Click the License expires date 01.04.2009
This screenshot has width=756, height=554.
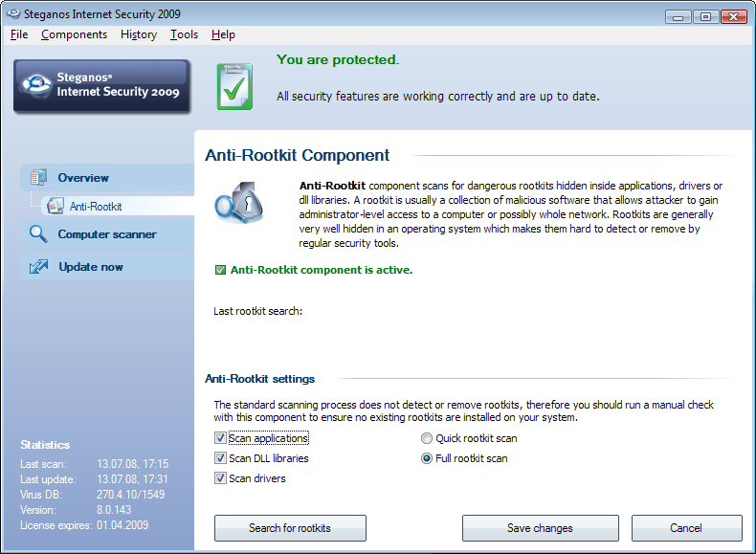point(122,525)
